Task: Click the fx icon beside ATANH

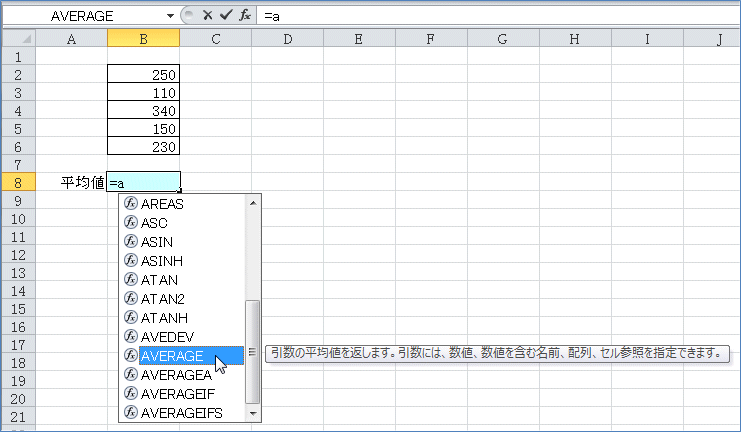Action: 130,317
